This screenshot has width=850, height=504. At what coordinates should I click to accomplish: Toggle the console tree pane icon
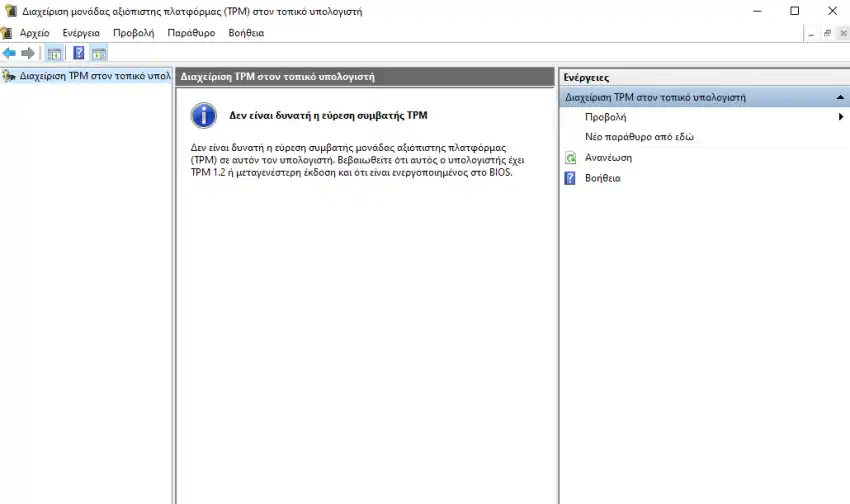coord(54,53)
